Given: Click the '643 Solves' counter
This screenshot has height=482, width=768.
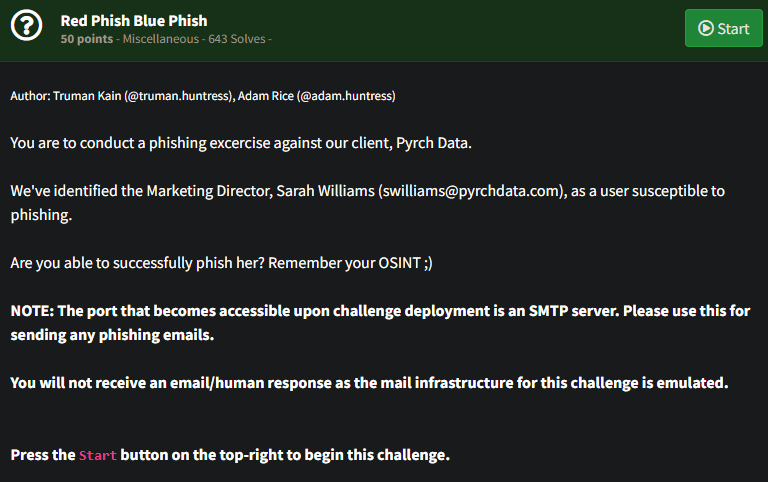Looking at the screenshot, I should click(x=236, y=39).
